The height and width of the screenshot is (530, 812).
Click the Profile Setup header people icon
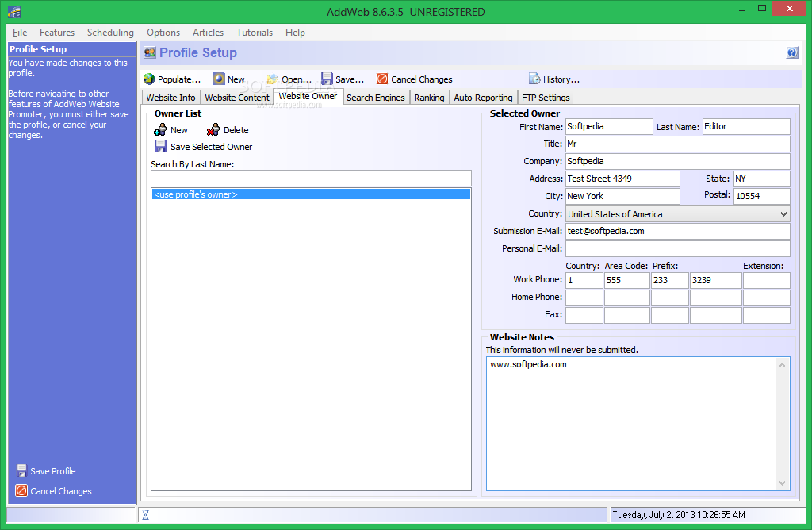(x=150, y=52)
